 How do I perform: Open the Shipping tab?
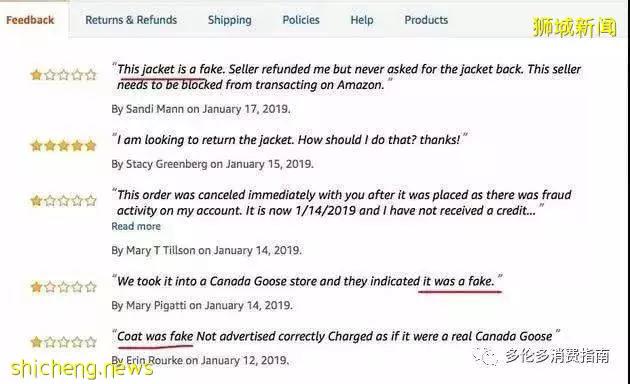229,20
